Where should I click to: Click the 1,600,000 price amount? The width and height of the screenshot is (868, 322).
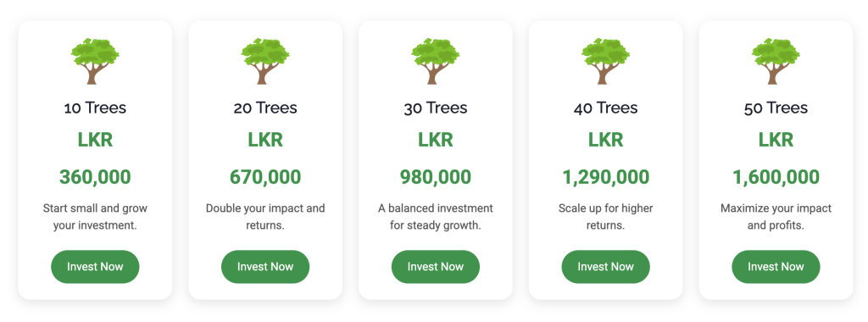coord(776,177)
